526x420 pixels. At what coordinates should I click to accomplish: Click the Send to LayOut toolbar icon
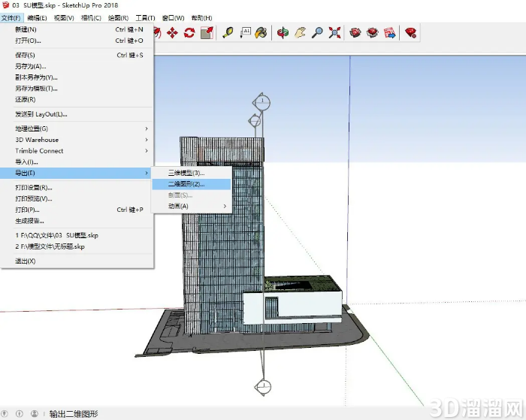390,32
